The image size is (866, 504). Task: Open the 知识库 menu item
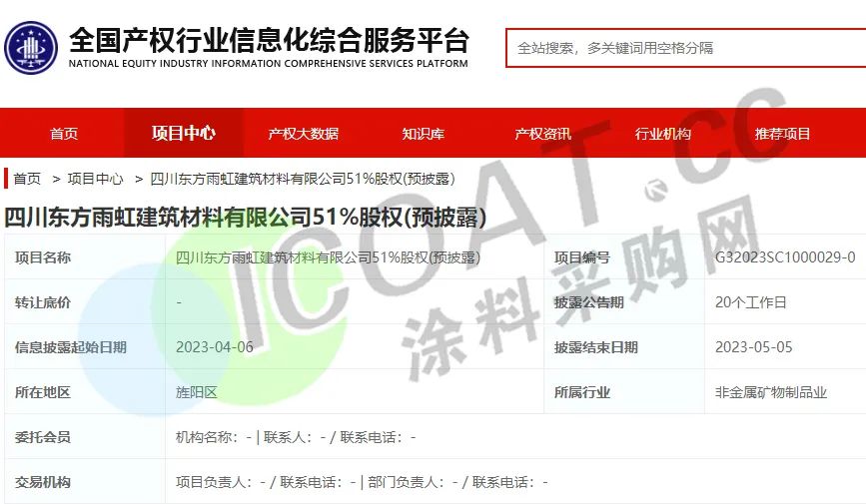(x=424, y=134)
